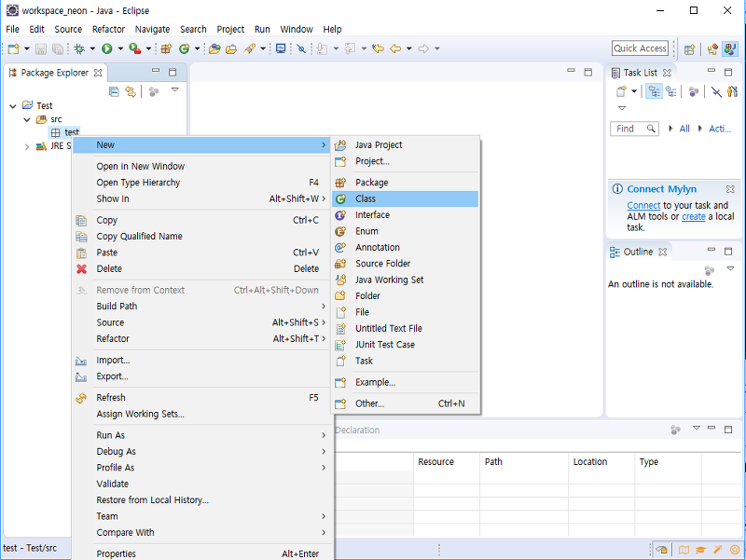Open the Run button dropdown arrow

(x=120, y=48)
